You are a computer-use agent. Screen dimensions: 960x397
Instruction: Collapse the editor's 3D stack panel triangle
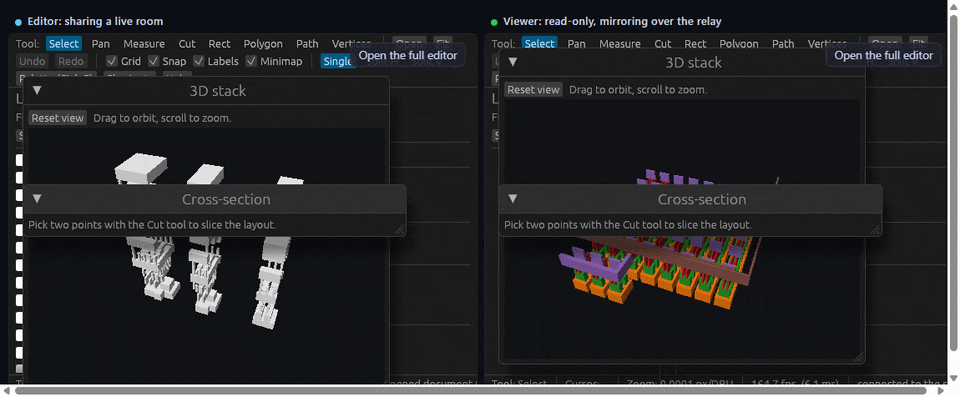pyautogui.click(x=37, y=91)
